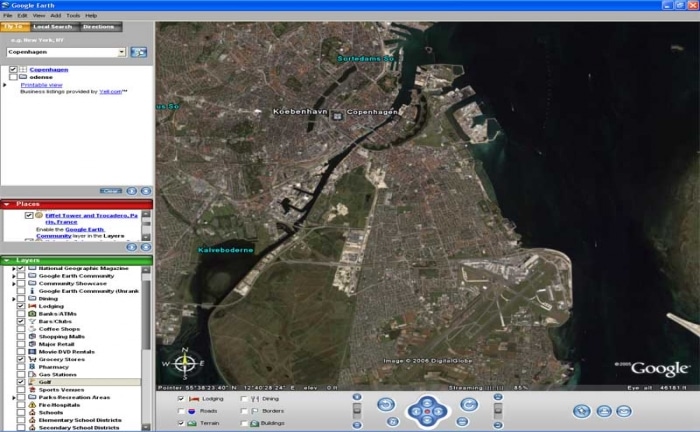
Task: Click the search go button beside Copenhagen field
Action: (139, 51)
